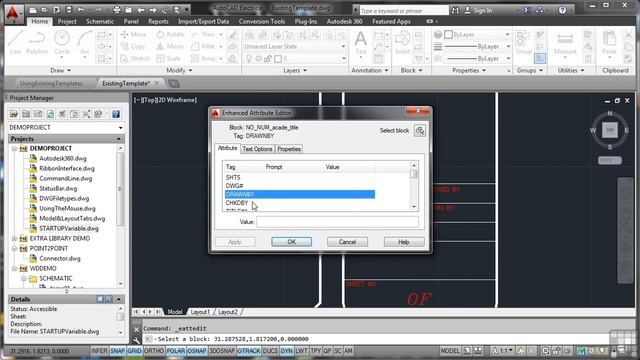
Task: Expand the Modify panel dropdown
Action: 179,71
